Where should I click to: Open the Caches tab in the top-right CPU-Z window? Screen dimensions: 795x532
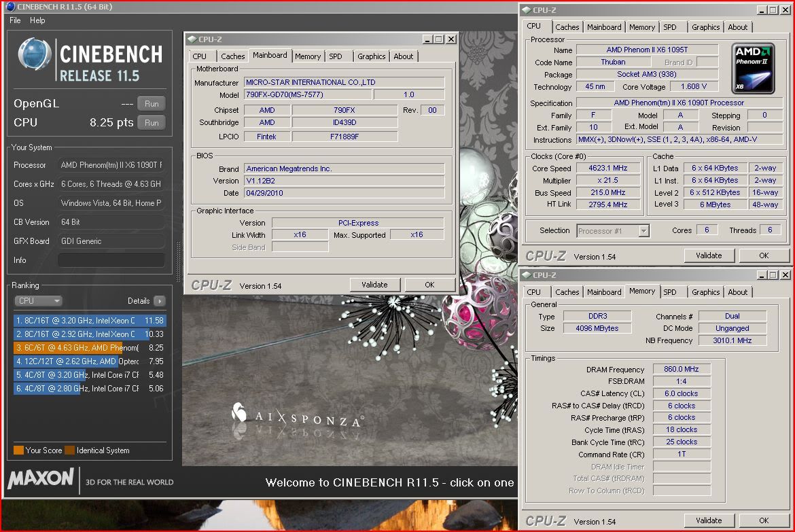[x=567, y=27]
